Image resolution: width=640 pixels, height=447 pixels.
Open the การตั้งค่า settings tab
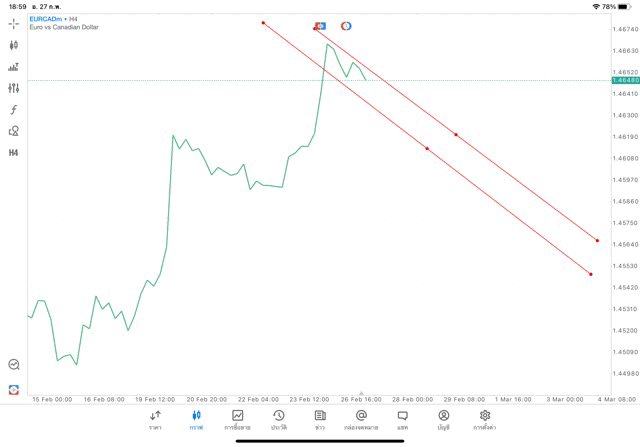tap(485, 420)
